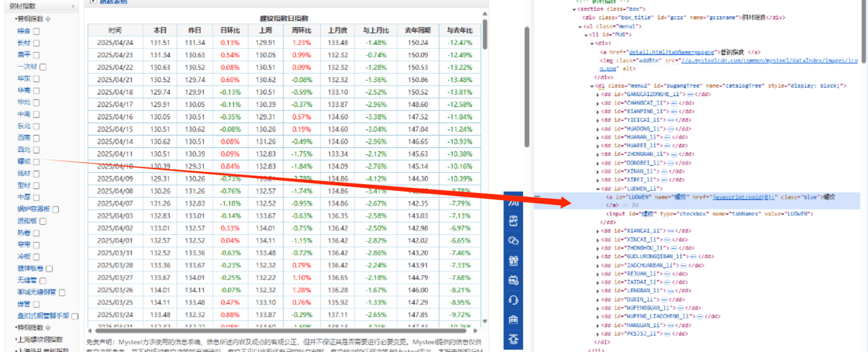Collapse the ul class="menu1" node
The image size is (868, 352).
point(580,27)
